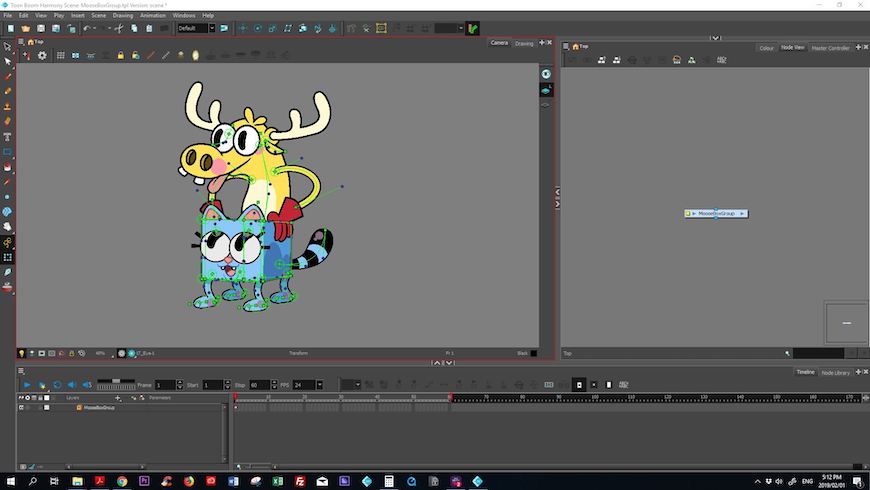This screenshot has width=870, height=490.
Task: Select the Paint bucket tool
Action: (x=7, y=166)
